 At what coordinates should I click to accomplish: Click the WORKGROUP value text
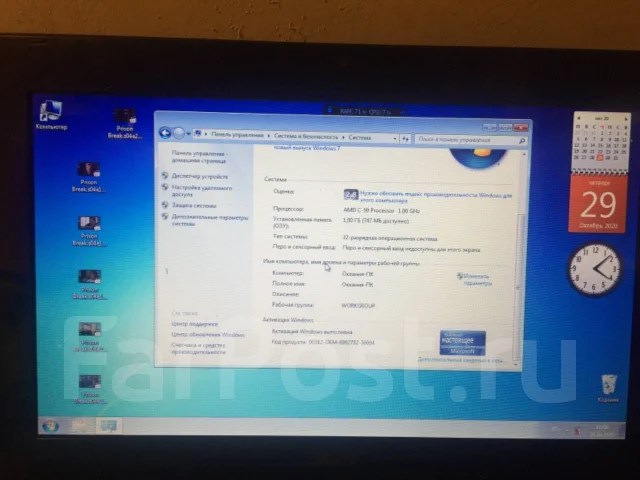358,305
